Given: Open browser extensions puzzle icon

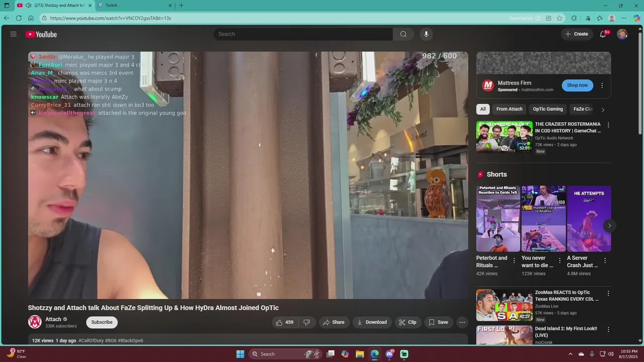Looking at the screenshot, I should (574, 18).
